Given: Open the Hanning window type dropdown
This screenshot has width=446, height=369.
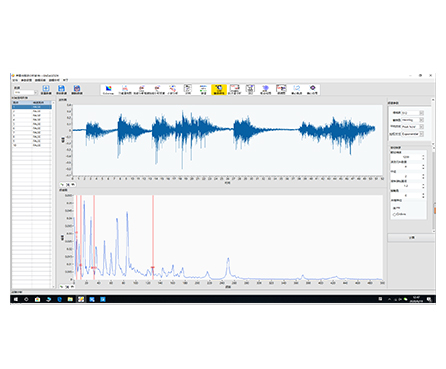Looking at the screenshot, I should coord(412,120).
